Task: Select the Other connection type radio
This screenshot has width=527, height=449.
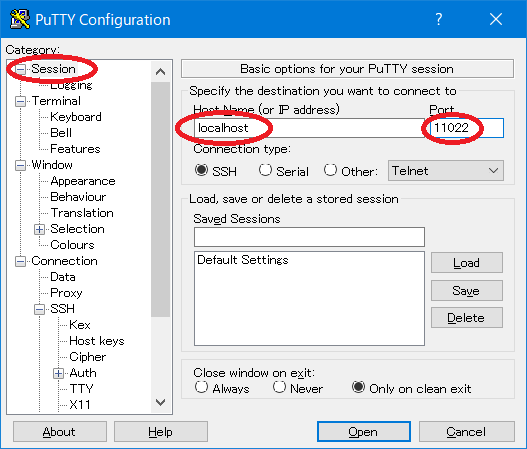Action: 330,170
